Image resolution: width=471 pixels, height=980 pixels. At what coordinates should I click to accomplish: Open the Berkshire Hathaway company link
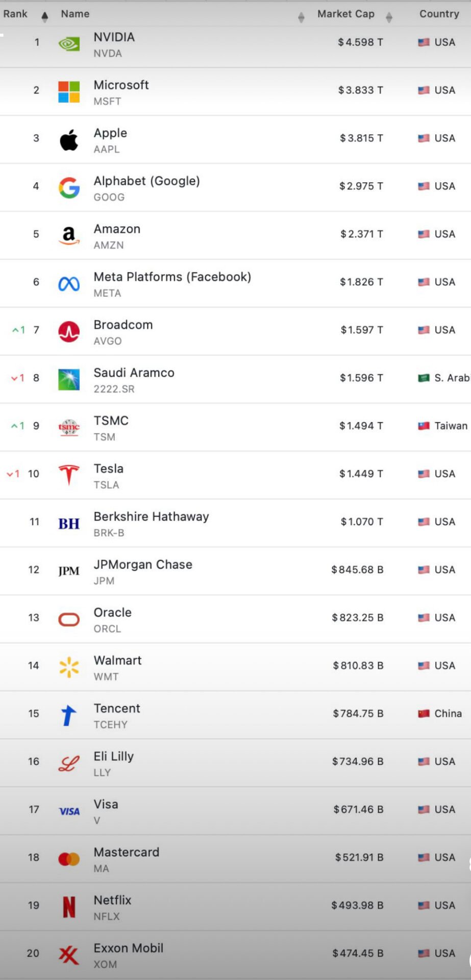point(151,517)
